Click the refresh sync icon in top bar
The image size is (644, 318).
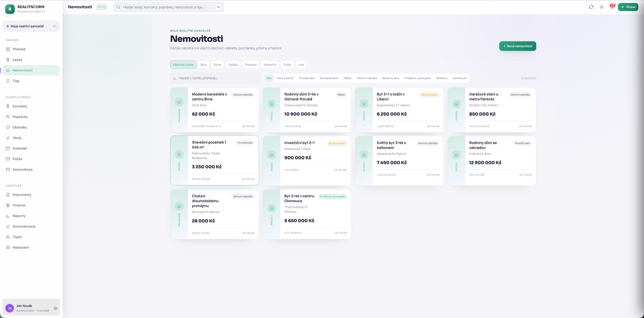(x=591, y=7)
